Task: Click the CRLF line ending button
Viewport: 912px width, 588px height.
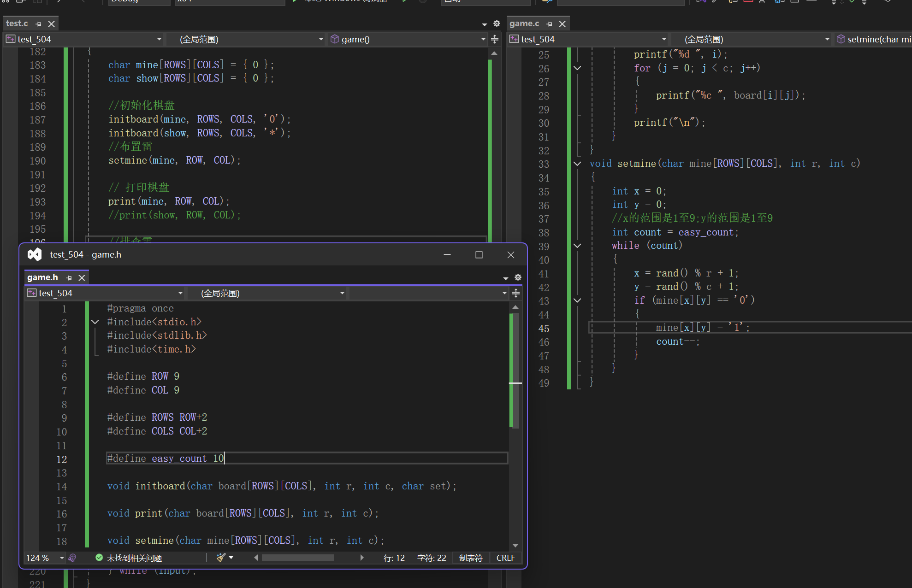Action: point(505,558)
